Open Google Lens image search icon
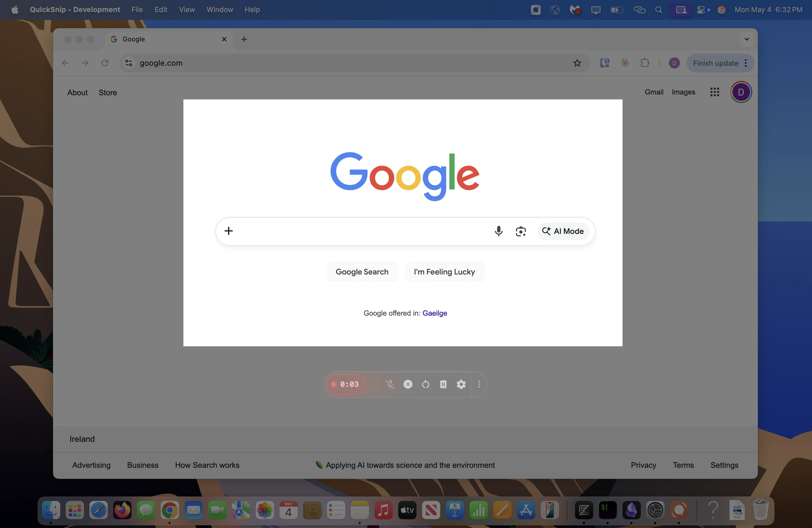This screenshot has height=528, width=812. [521, 231]
